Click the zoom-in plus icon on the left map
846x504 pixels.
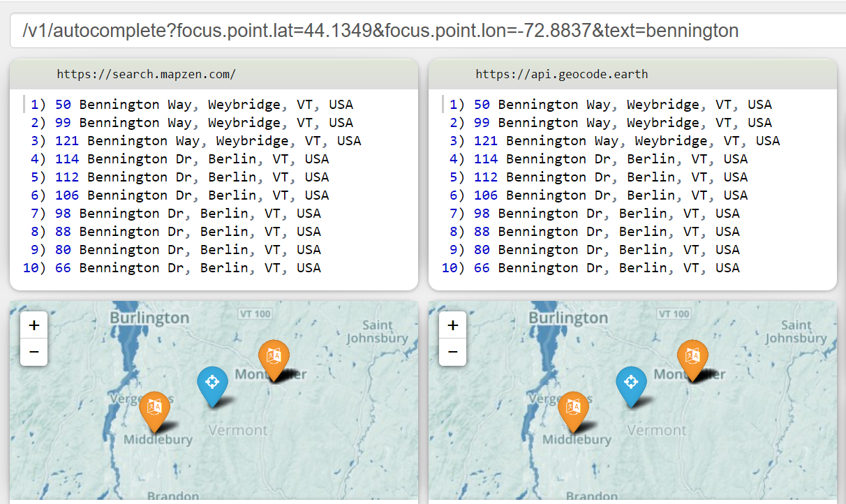click(x=34, y=324)
